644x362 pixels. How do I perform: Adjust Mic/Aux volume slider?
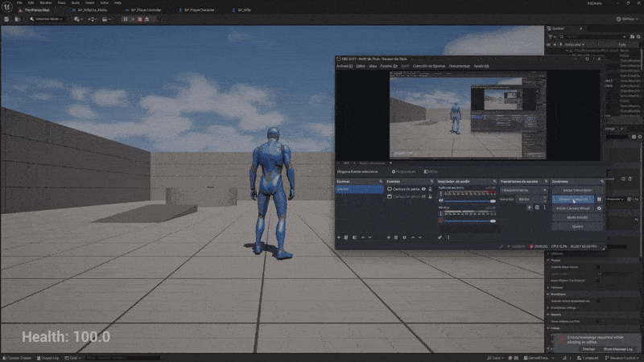[470, 221]
